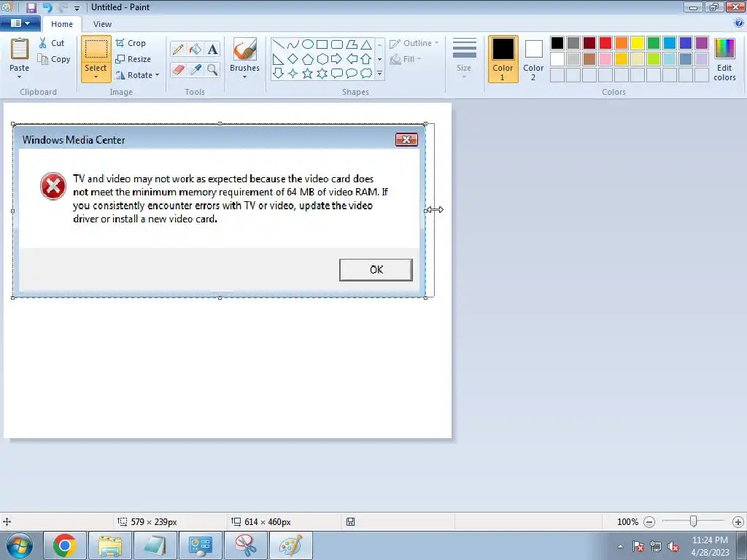Choose the Line shape
Screen dimensions: 747x560
coord(279,44)
